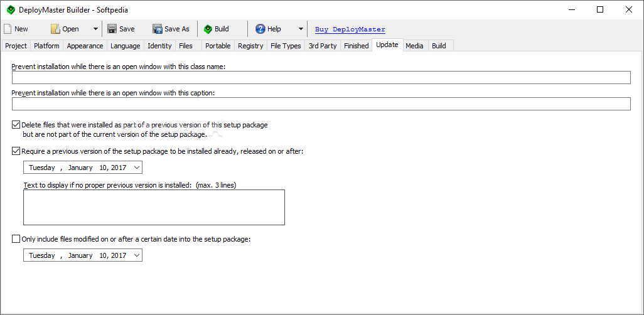Click the no proper previous version text box
The image size is (644, 315).
pyautogui.click(x=154, y=207)
